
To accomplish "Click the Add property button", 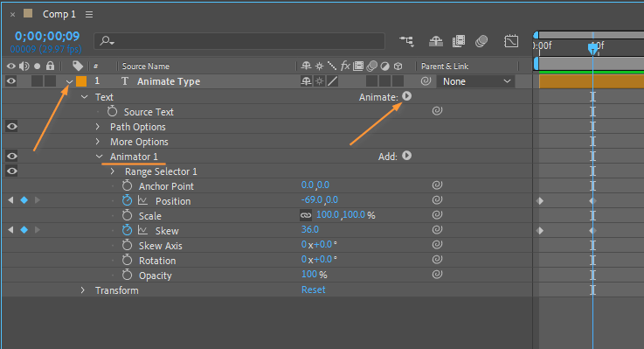I will click(406, 156).
